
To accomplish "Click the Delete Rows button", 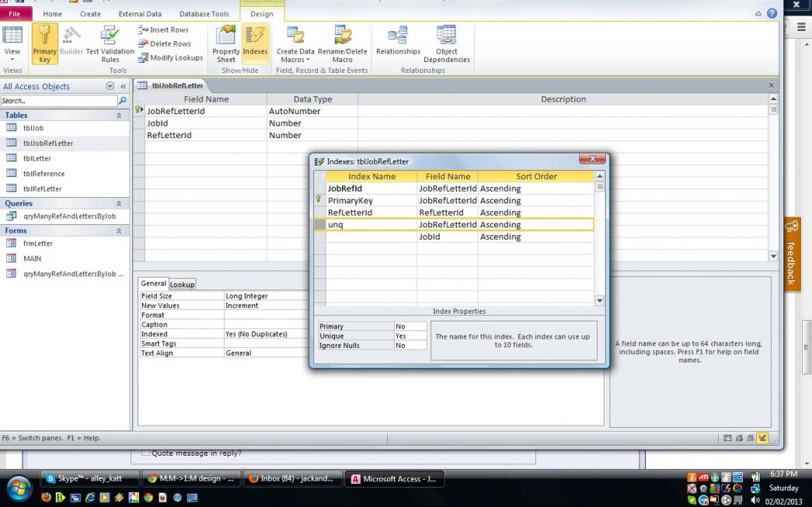I will pos(165,43).
